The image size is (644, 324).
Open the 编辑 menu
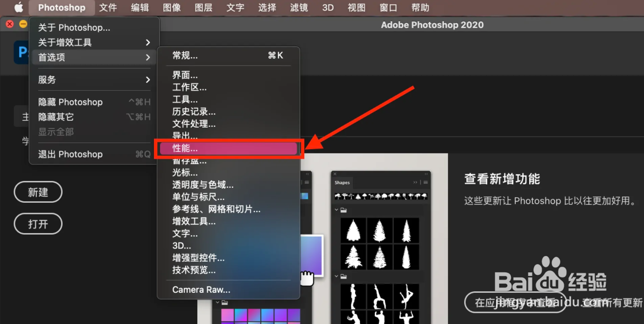click(140, 7)
